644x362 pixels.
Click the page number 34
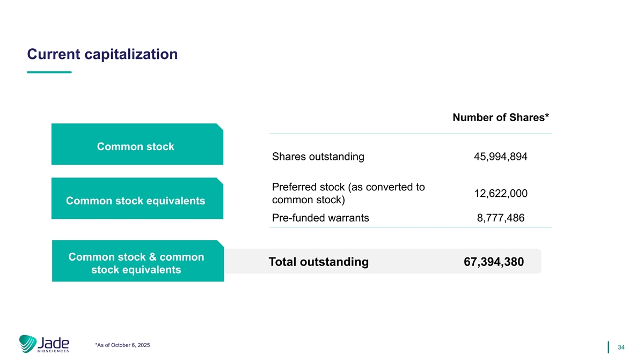[621, 348]
